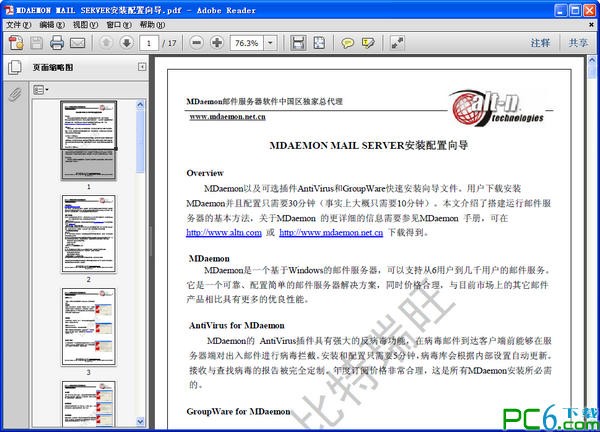Print the document using printer icon
Image resolution: width=600 pixels, height=432 pixels.
coord(57,43)
